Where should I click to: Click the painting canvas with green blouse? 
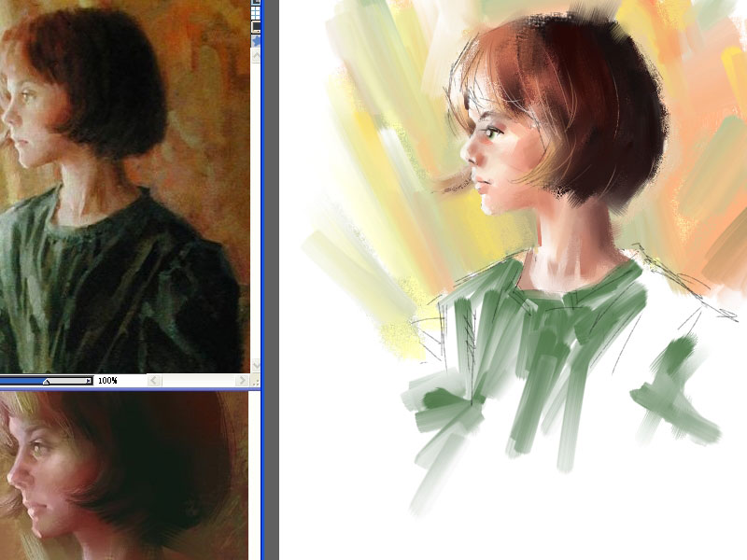point(513,280)
